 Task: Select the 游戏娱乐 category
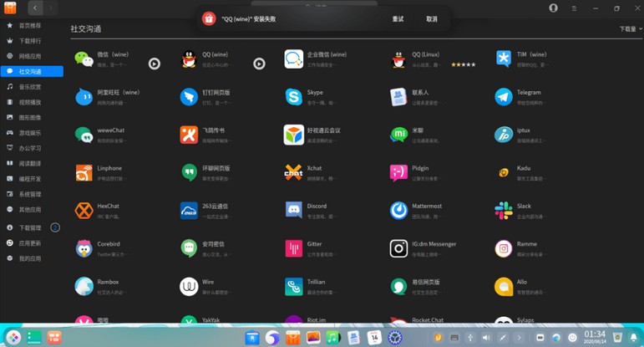tap(31, 133)
